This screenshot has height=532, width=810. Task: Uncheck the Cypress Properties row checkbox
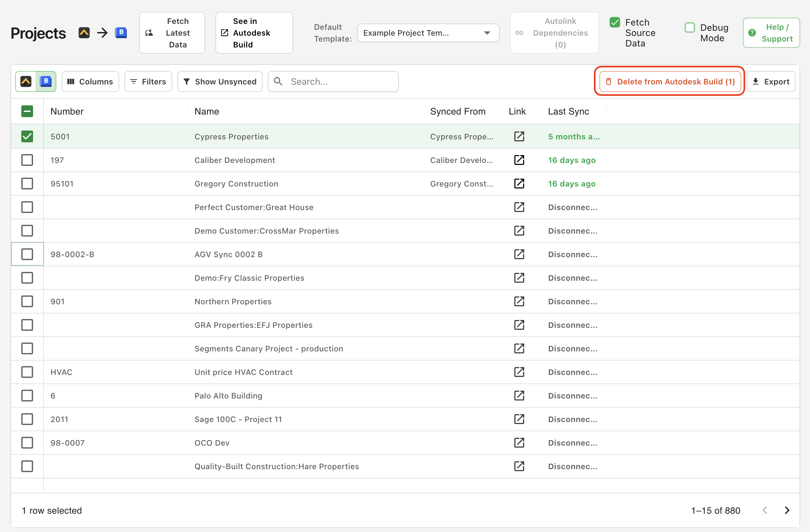(27, 136)
